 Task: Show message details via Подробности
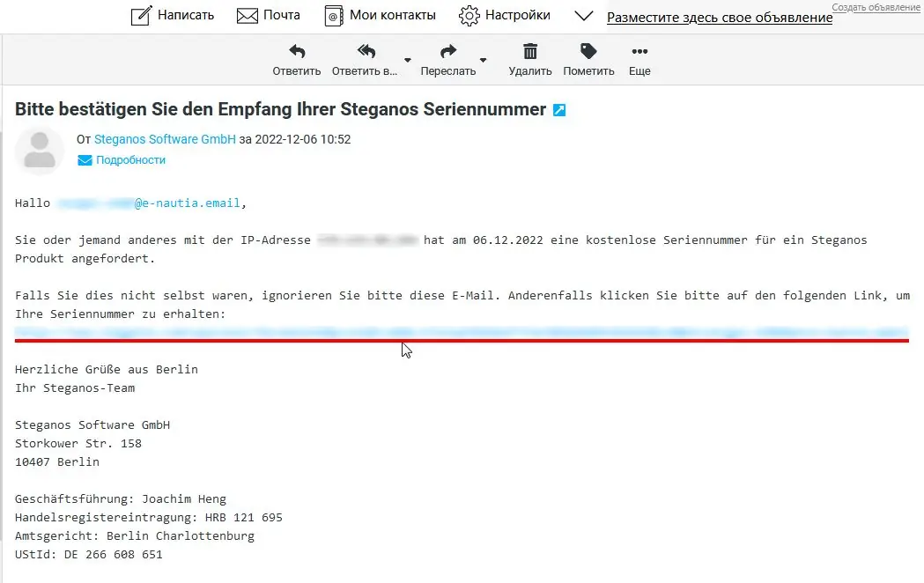click(x=131, y=160)
